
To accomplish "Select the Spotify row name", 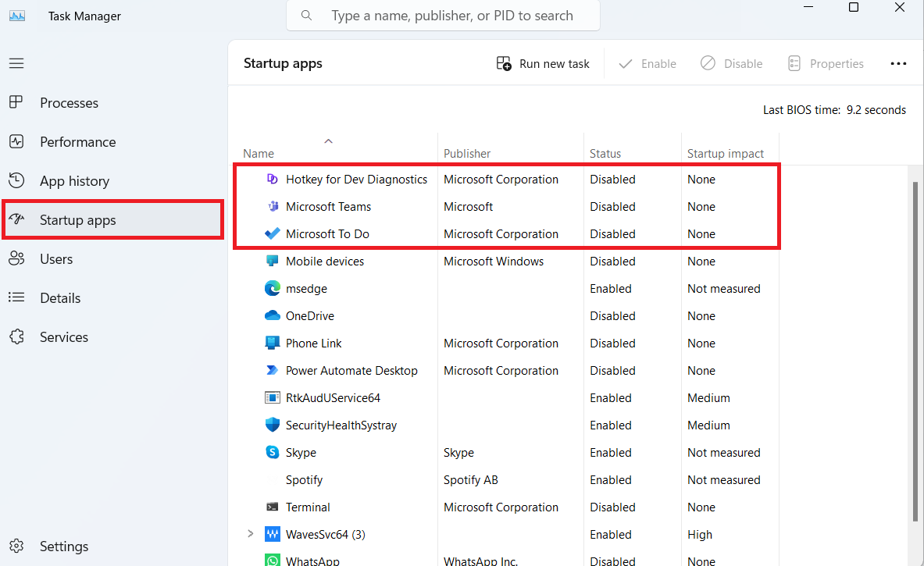I will 304,480.
